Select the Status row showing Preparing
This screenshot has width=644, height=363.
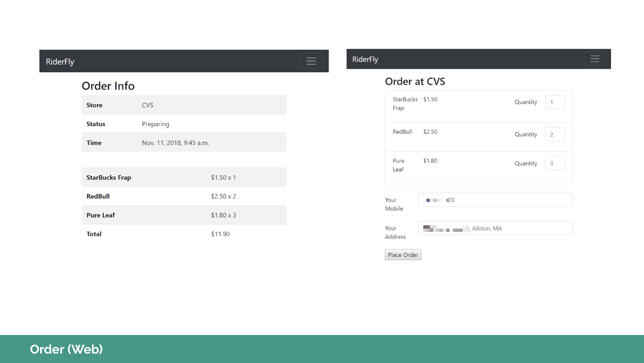(184, 124)
